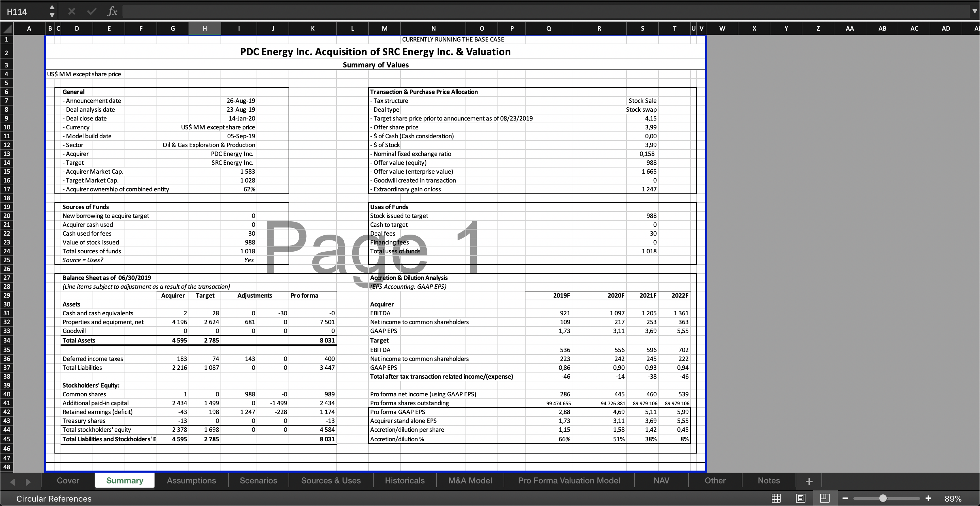Click the 89% zoom level
980x506 pixels.
pyautogui.click(x=953, y=499)
